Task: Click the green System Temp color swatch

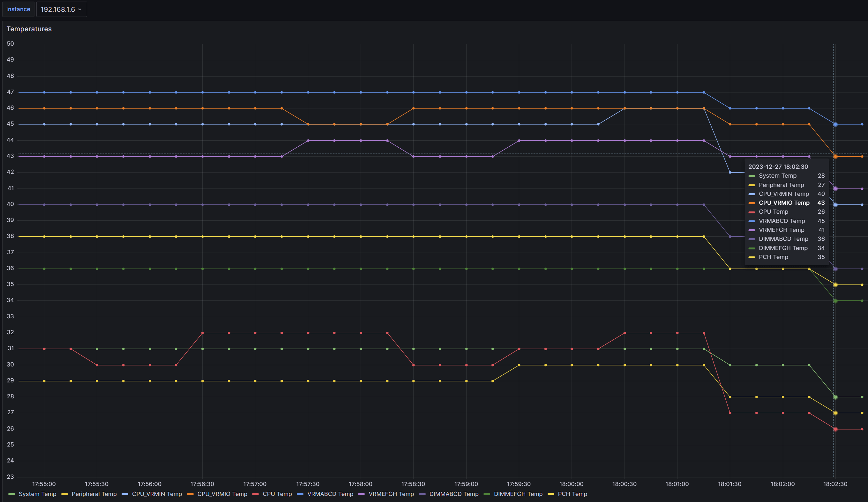Action: [12, 494]
